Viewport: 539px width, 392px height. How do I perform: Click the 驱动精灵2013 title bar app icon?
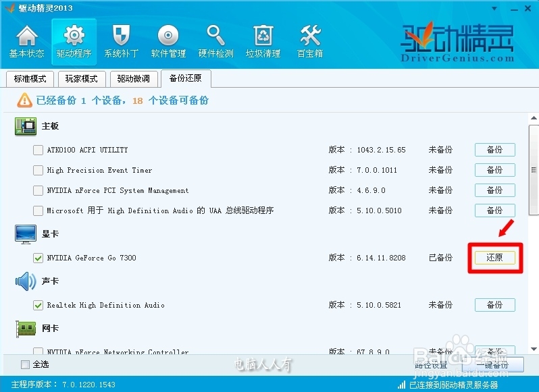pyautogui.click(x=9, y=8)
